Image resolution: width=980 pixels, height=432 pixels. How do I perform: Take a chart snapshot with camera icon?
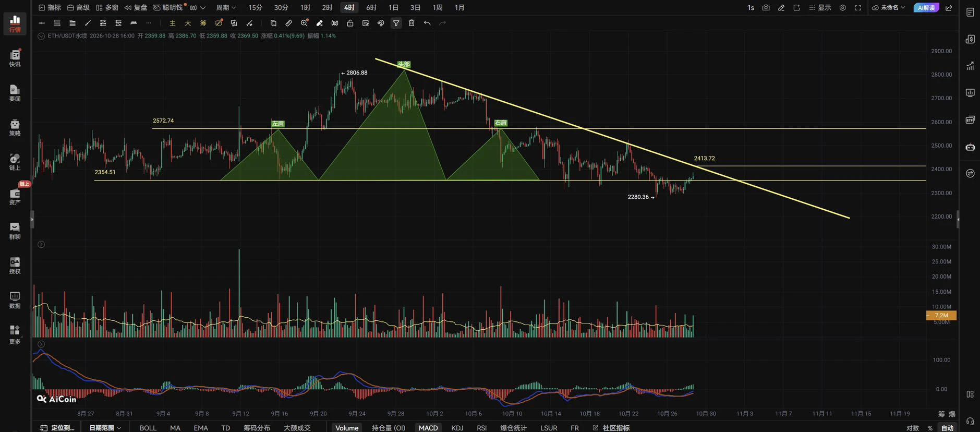[x=766, y=8]
